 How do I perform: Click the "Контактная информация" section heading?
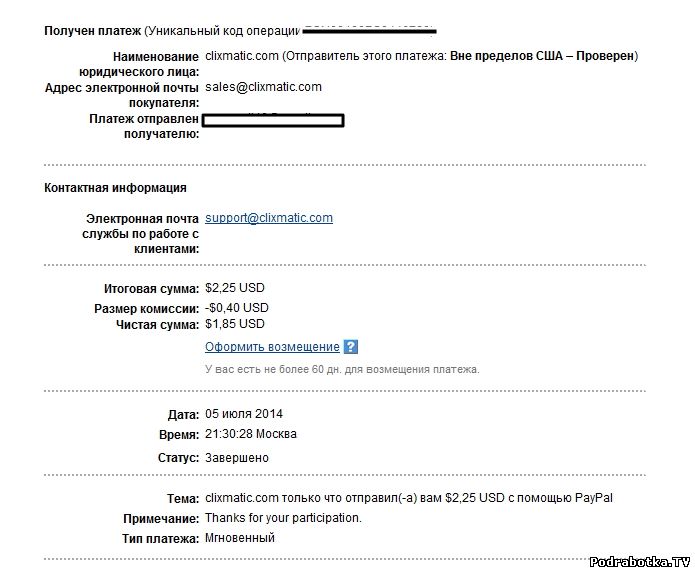tap(115, 187)
